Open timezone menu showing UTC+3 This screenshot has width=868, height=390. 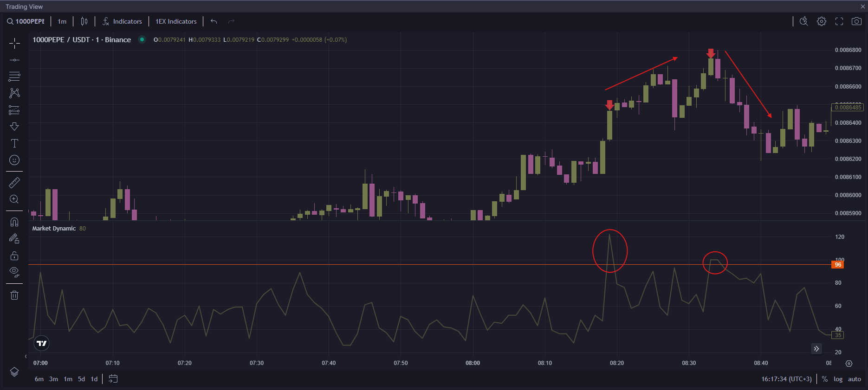point(786,379)
